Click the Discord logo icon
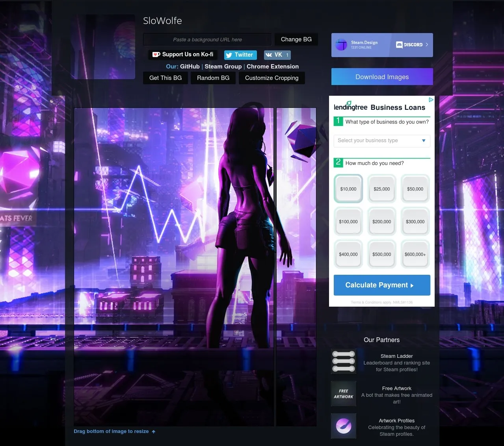The height and width of the screenshot is (446, 504). (x=399, y=45)
